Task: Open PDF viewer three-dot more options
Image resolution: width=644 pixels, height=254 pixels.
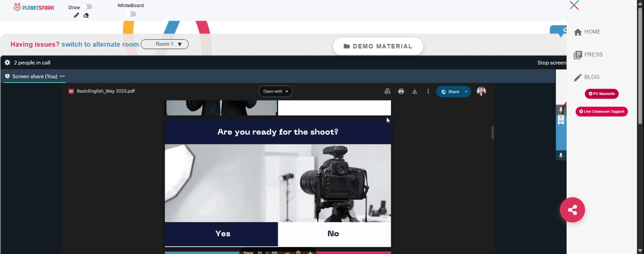Action: click(428, 92)
